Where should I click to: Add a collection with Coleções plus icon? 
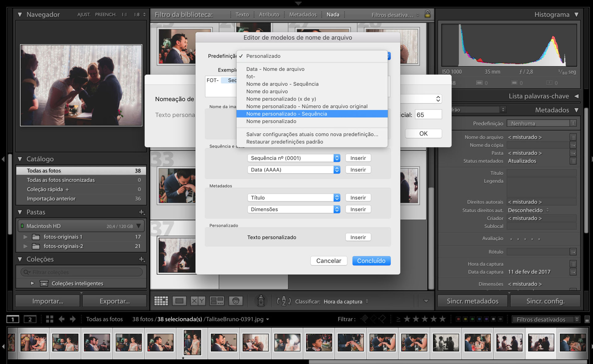tap(142, 259)
